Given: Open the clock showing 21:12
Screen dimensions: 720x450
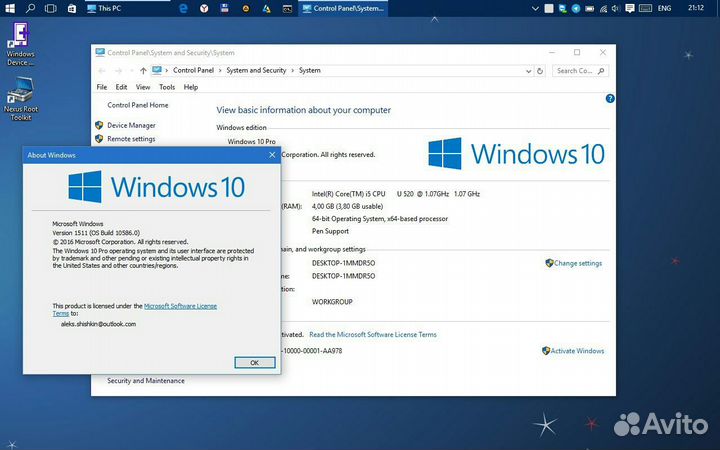Looking at the screenshot, I should coord(696,8).
